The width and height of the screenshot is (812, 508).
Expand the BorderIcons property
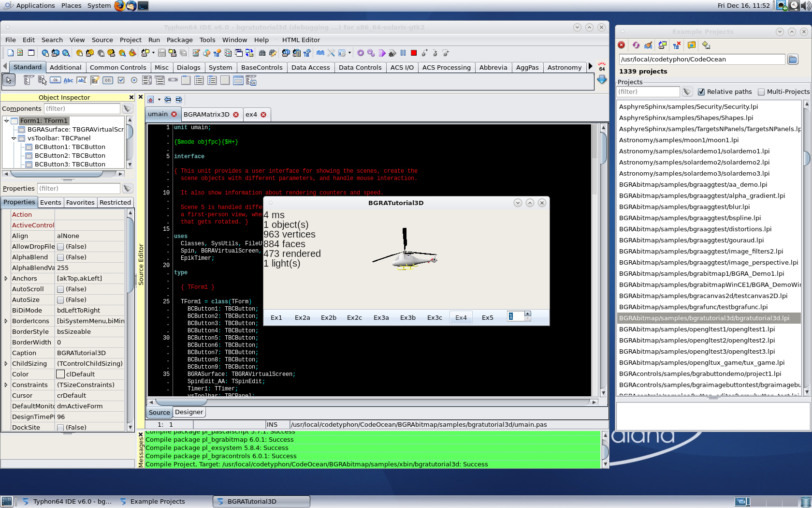pyautogui.click(x=6, y=321)
